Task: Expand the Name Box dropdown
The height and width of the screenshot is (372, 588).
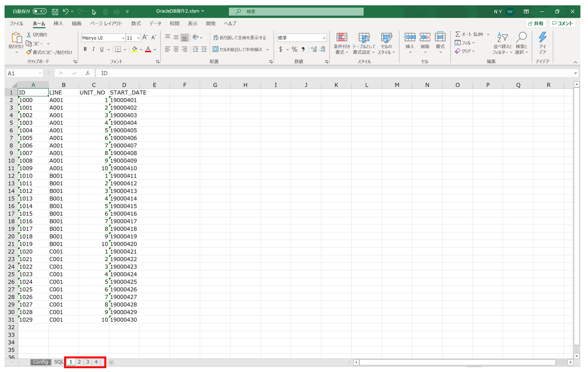Action: tap(40, 73)
